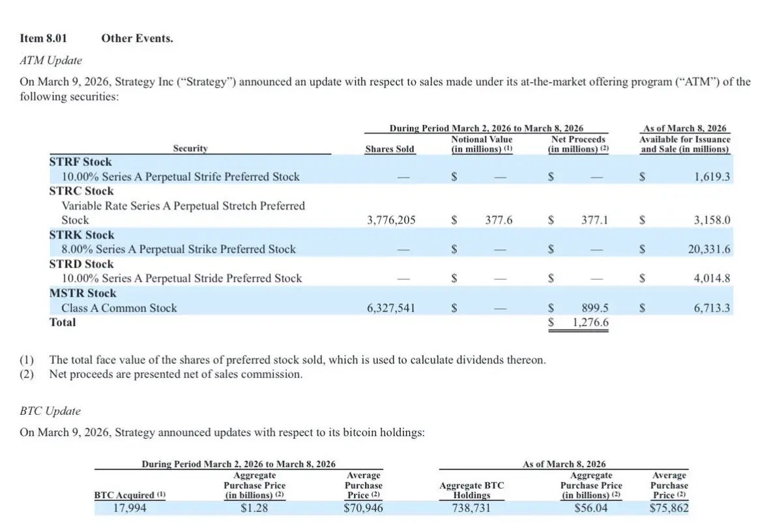Viewport: 782px width, 532px height.
Task: Click shares sold value 3,776,205
Action: (x=392, y=220)
